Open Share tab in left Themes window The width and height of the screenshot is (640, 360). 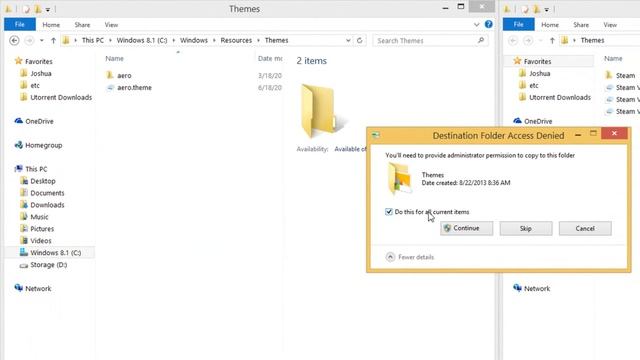[x=82, y=25]
